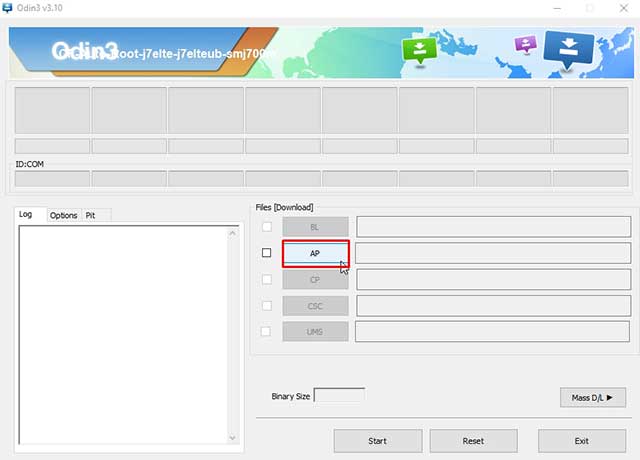640x460 pixels.
Task: Click the blue download icon in banner
Action: coord(569,49)
